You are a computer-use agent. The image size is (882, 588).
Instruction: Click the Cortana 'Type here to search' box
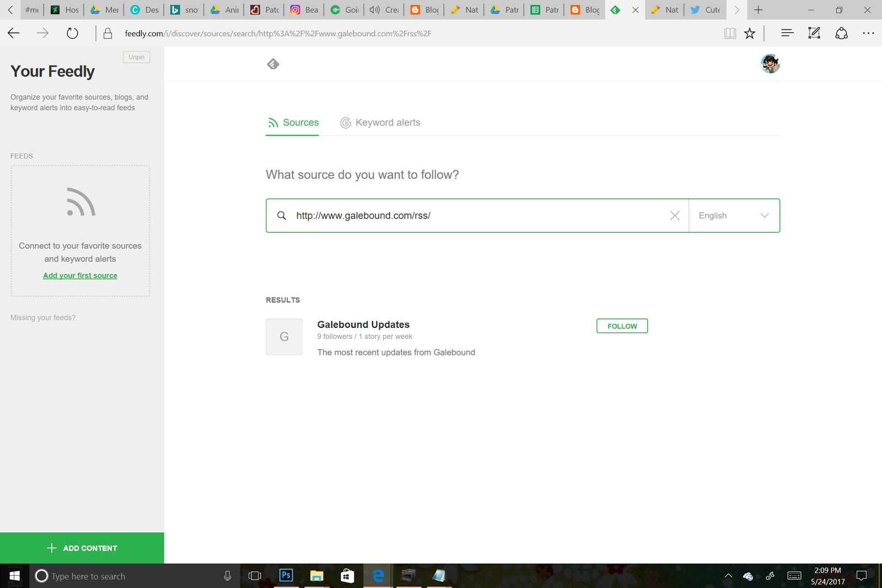pos(135,576)
